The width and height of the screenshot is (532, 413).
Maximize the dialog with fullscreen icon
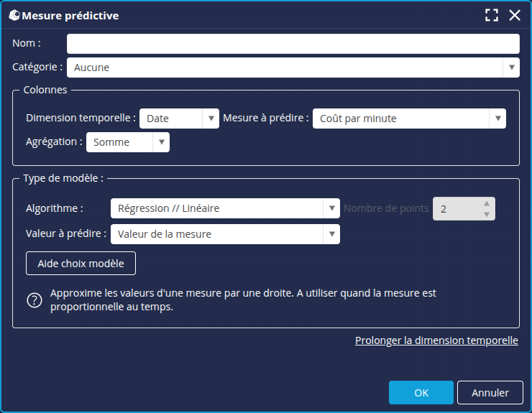click(x=492, y=15)
